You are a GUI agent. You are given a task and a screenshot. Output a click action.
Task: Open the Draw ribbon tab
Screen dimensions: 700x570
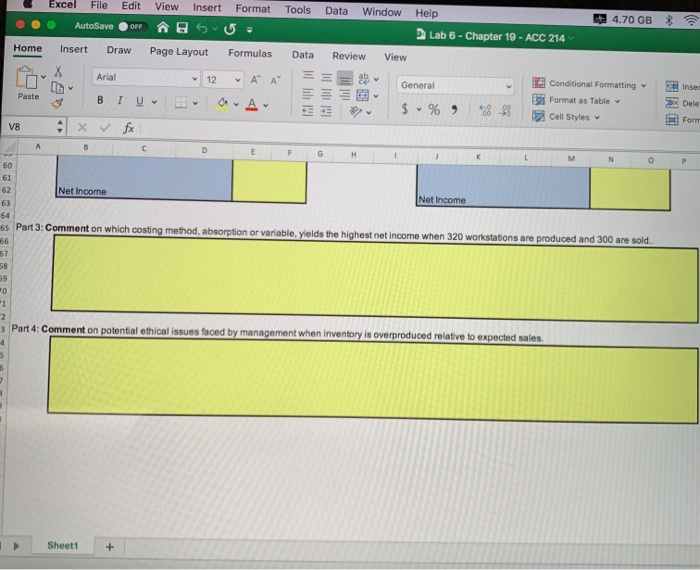pos(119,50)
